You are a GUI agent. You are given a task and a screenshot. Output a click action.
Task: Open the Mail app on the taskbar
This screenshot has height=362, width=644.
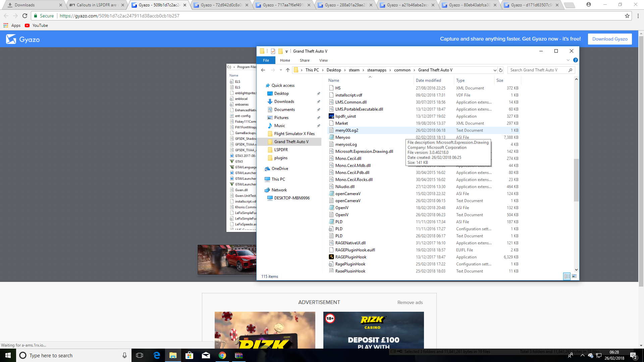[206, 355]
